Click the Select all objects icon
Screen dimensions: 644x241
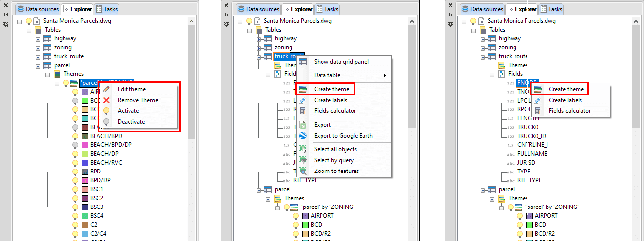(303, 149)
